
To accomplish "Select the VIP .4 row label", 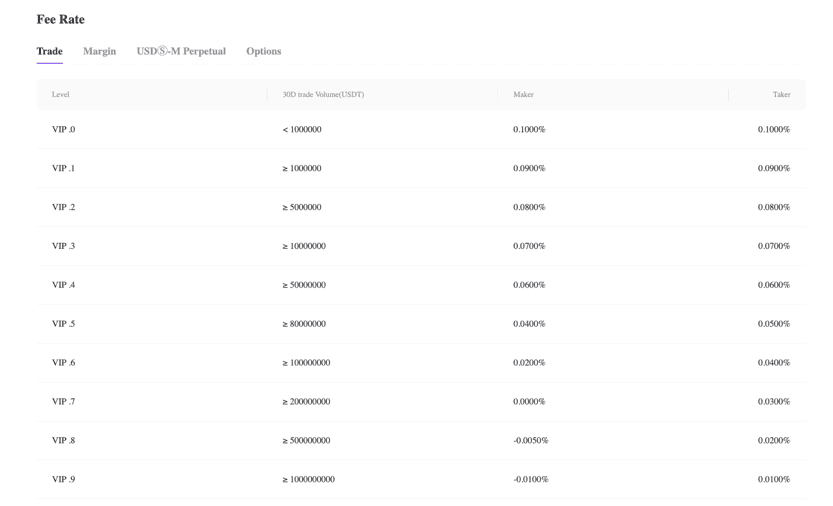I will tap(63, 285).
